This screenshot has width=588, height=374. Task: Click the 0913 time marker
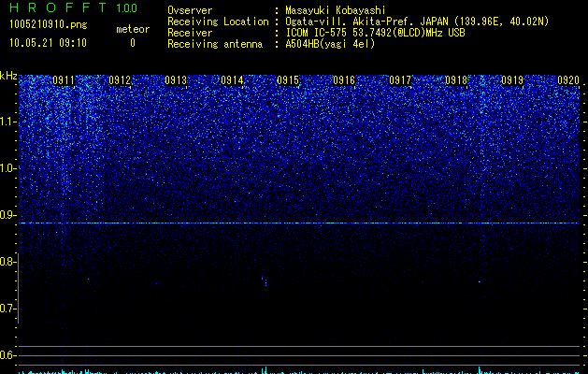tap(176, 80)
